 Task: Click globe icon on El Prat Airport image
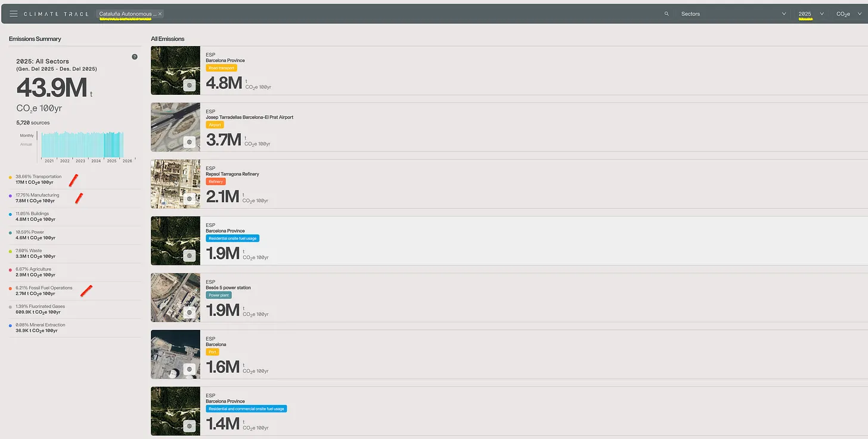coord(190,142)
